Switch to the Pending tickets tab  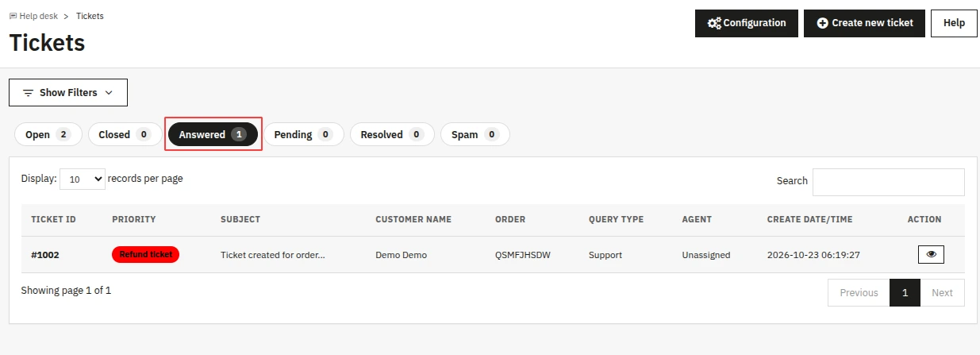pos(303,134)
